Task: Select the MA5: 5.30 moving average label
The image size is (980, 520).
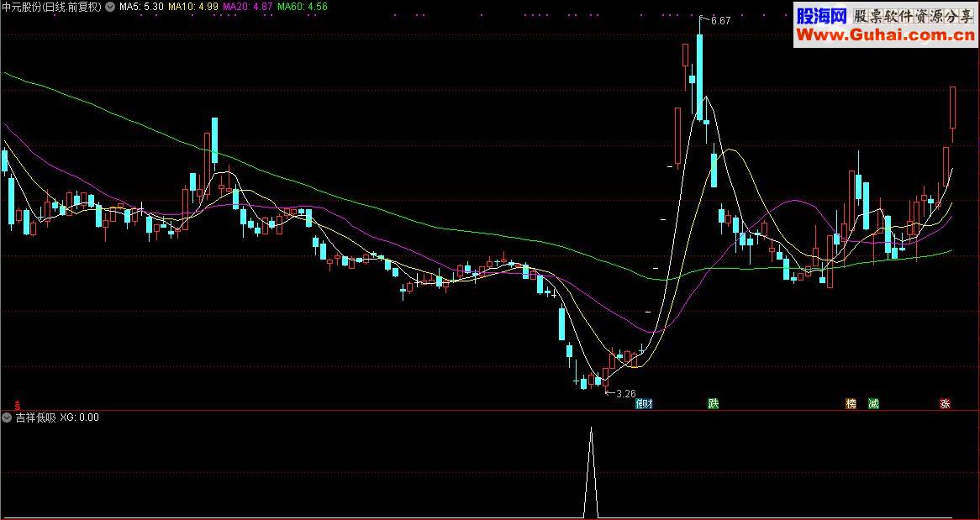Action: (x=141, y=7)
